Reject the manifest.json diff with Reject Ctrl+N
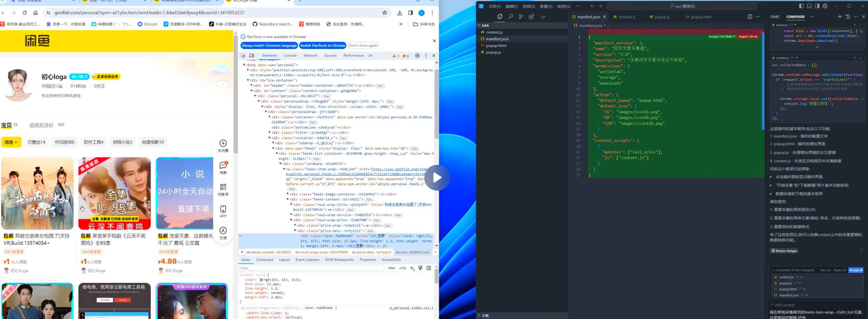Image resolution: width=868 pixels, height=319 pixels. tap(748, 36)
